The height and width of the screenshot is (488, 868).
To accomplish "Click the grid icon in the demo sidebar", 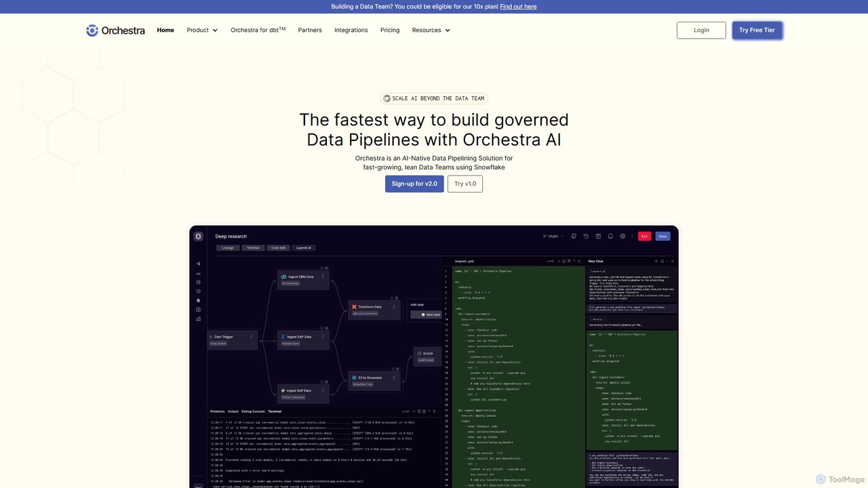I will coord(198,310).
